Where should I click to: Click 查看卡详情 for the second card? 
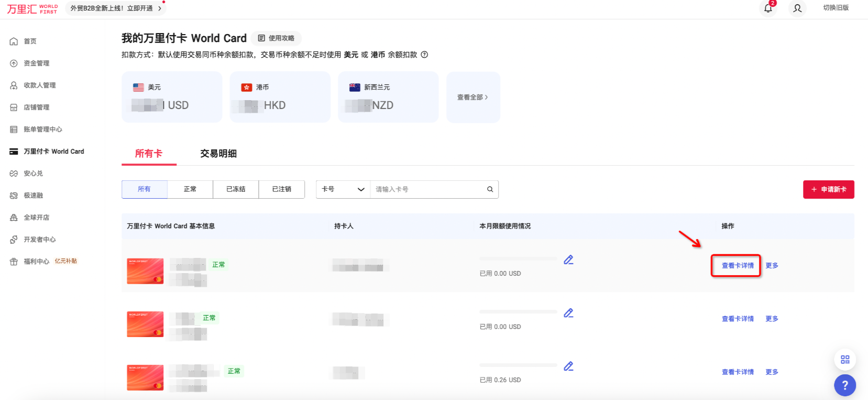pyautogui.click(x=738, y=319)
